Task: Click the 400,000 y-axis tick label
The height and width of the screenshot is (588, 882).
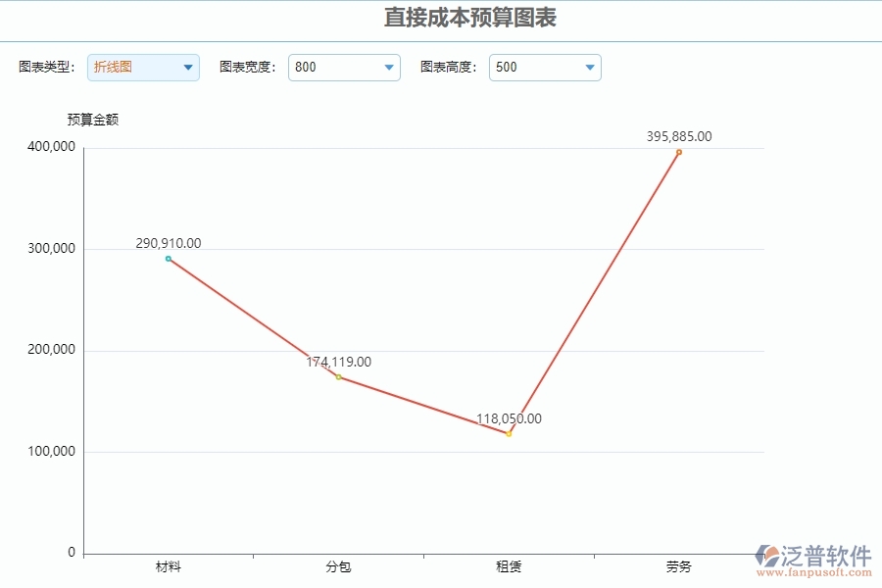Action: point(51,146)
